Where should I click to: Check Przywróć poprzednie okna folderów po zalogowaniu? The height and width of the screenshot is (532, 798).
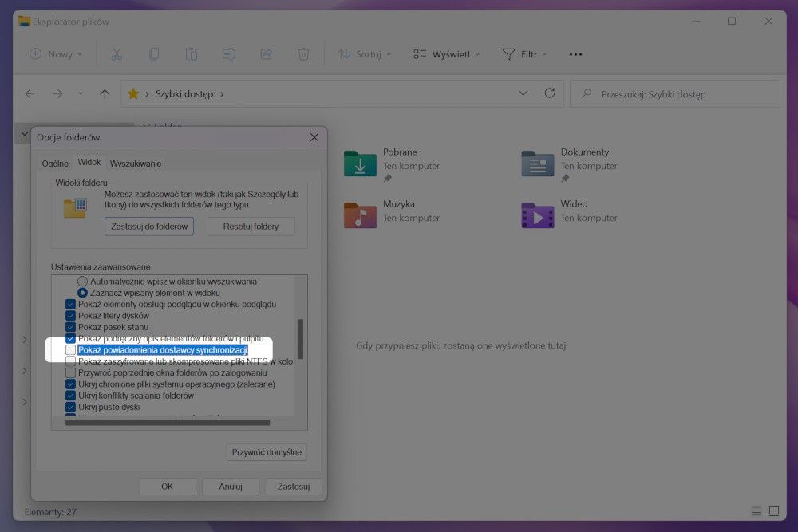coord(71,372)
